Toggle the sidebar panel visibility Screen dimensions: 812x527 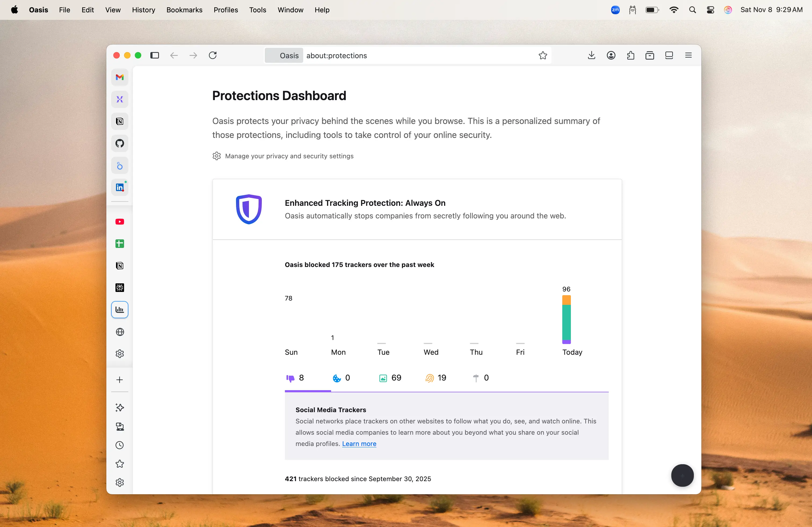(x=155, y=55)
